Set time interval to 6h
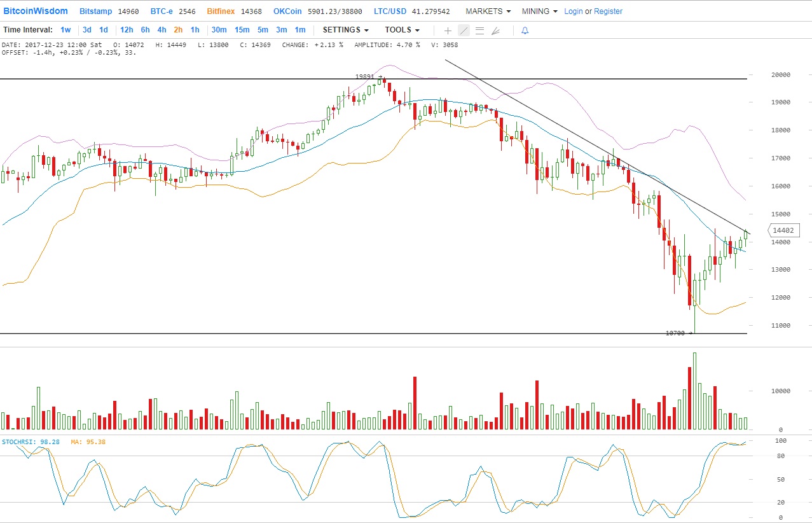The width and height of the screenshot is (812, 523). pos(146,30)
